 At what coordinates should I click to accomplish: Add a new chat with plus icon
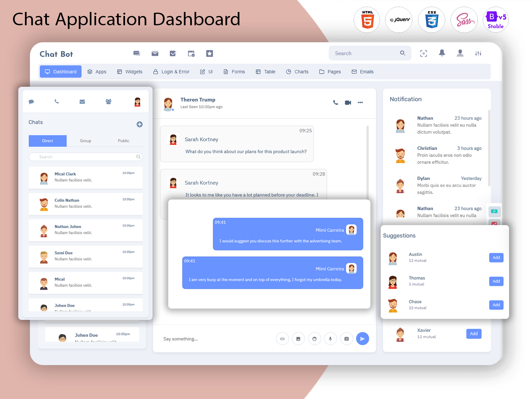pyautogui.click(x=140, y=124)
